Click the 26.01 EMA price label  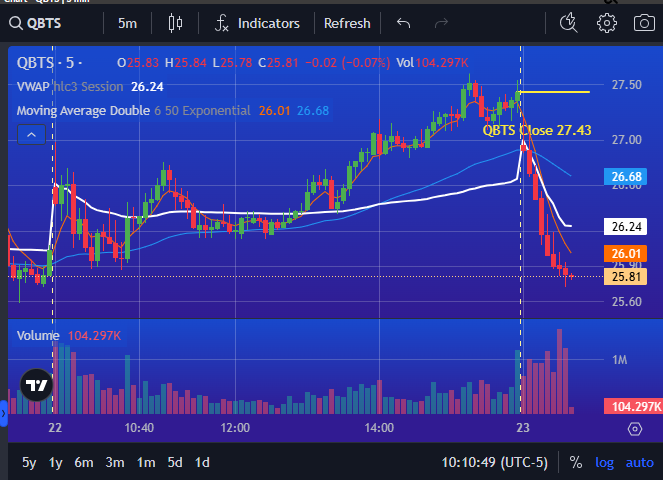[x=626, y=254]
